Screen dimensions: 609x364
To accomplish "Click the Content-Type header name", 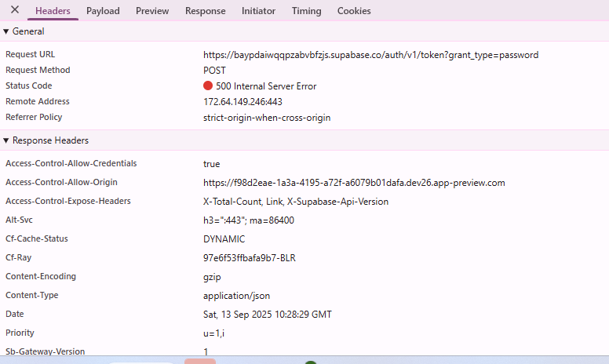I will 32,295.
